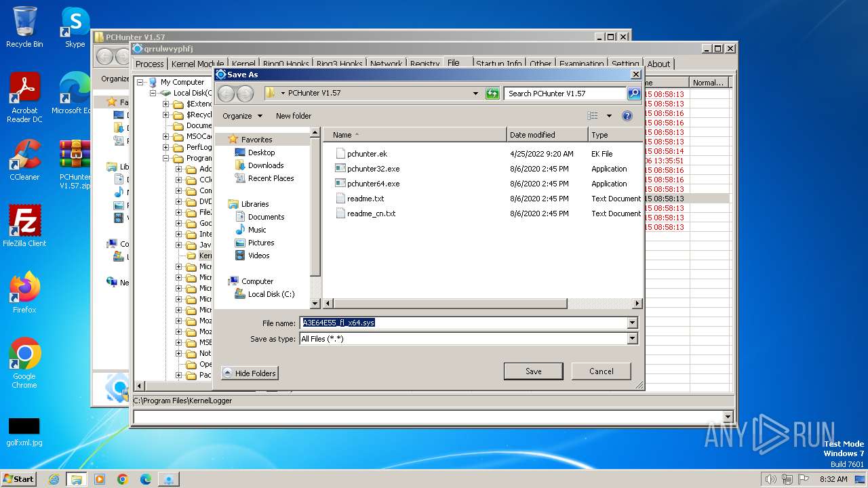Select the pchunter.ek file
The width and height of the screenshot is (868, 488).
(x=367, y=154)
